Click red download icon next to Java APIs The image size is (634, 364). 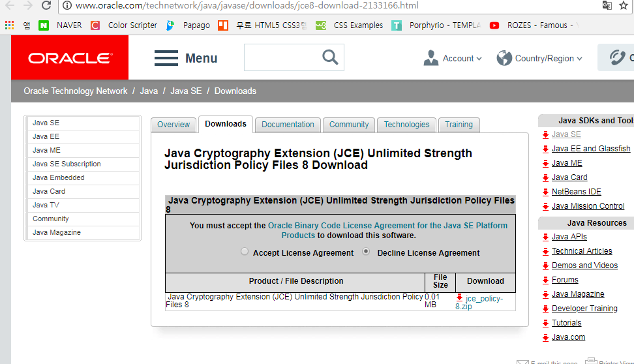545,237
